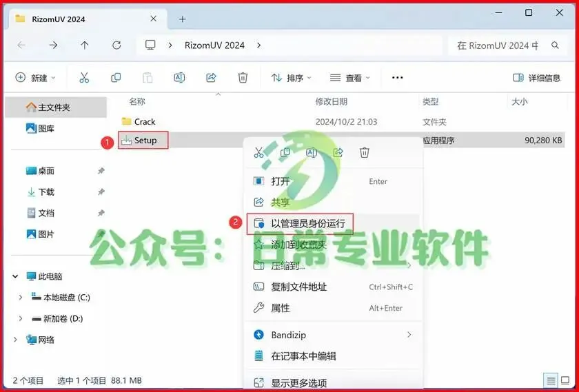Click the chevron before RizomUV 2024 in the address bar

pyautogui.click(x=170, y=45)
